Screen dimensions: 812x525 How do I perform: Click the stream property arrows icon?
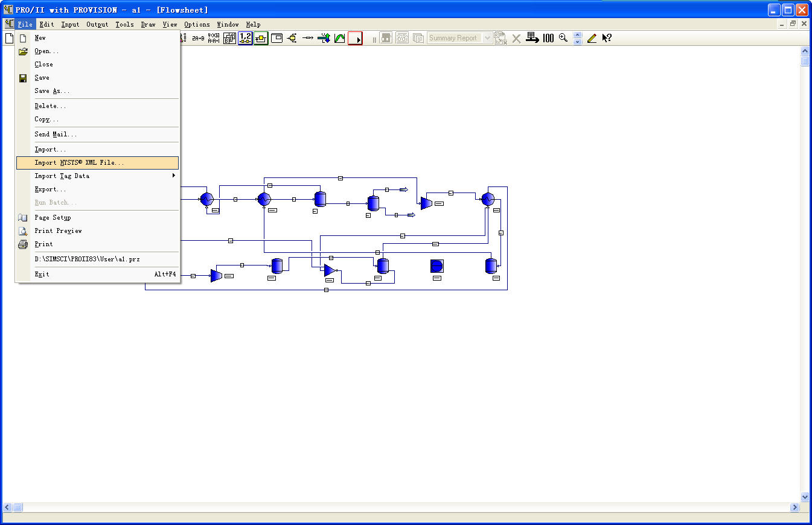coord(324,38)
